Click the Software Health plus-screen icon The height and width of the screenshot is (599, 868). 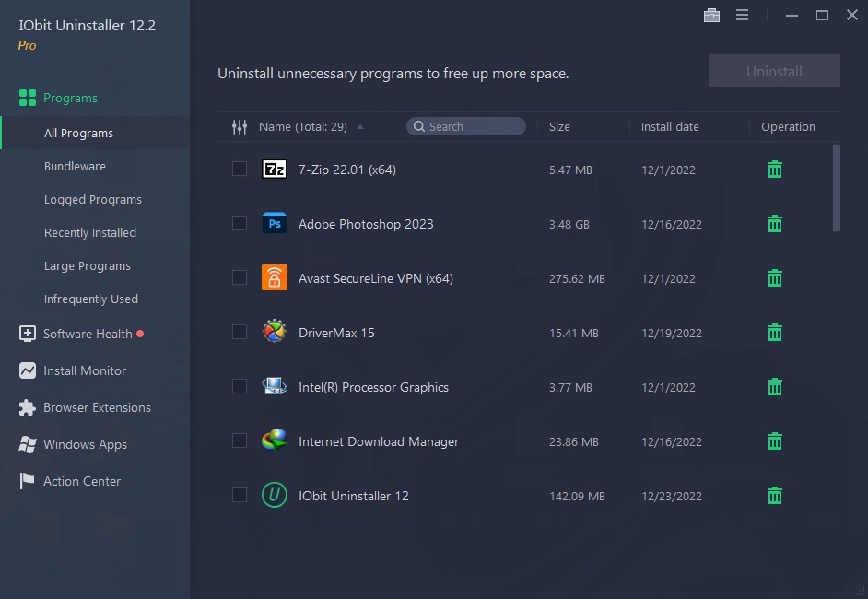(x=27, y=334)
